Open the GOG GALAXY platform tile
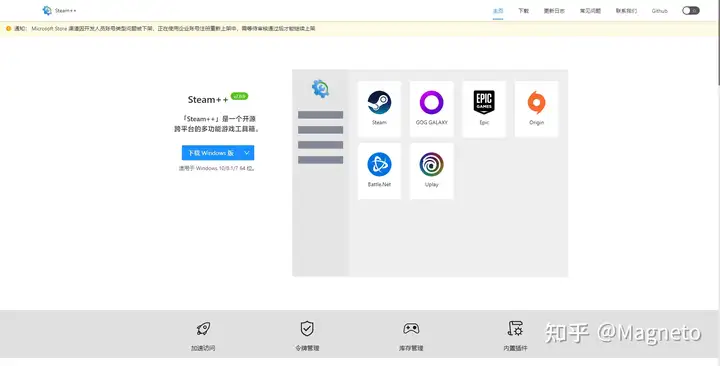Image resolution: width=720 pixels, height=366 pixels. click(432, 109)
